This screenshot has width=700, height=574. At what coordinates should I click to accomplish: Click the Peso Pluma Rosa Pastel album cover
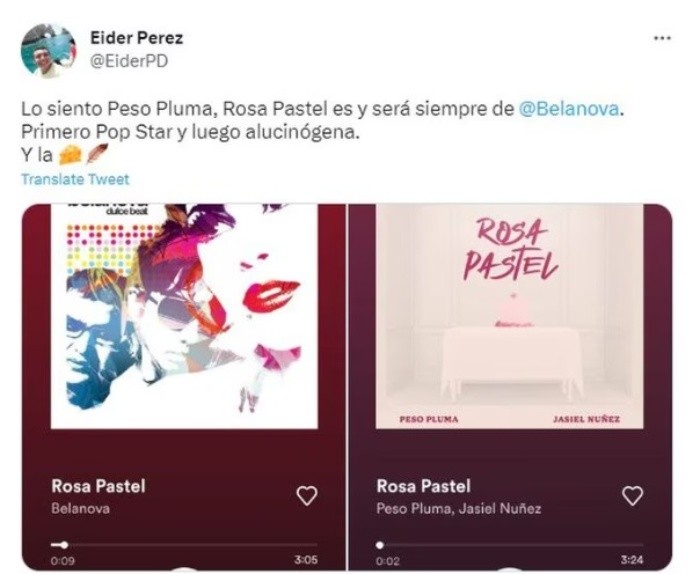(x=509, y=316)
